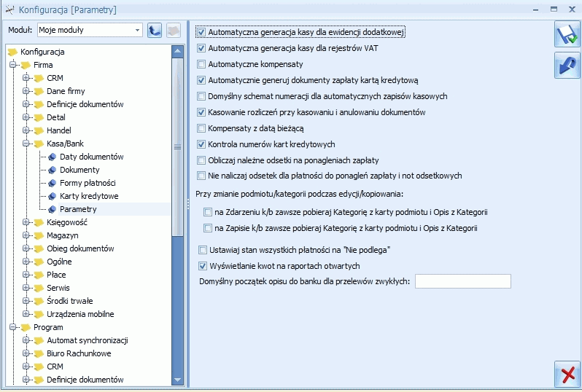This screenshot has height=392, width=582.
Task: Click the Środki trwałe folder icon
Action: point(39,302)
